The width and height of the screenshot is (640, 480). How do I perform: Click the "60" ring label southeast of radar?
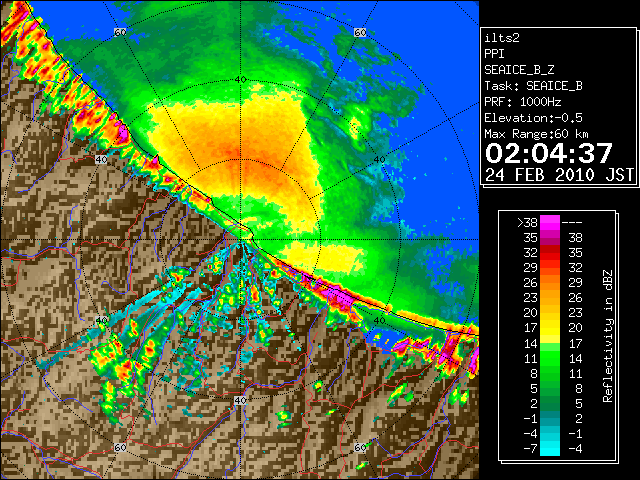(360, 447)
